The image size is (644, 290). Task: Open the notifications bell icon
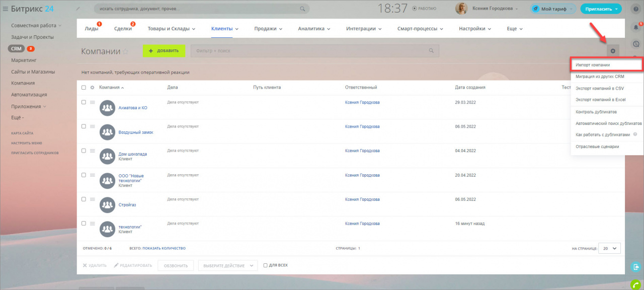tap(635, 27)
